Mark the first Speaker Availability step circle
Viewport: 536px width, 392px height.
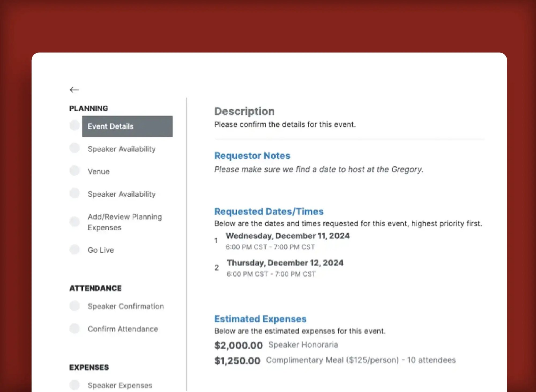click(x=74, y=148)
